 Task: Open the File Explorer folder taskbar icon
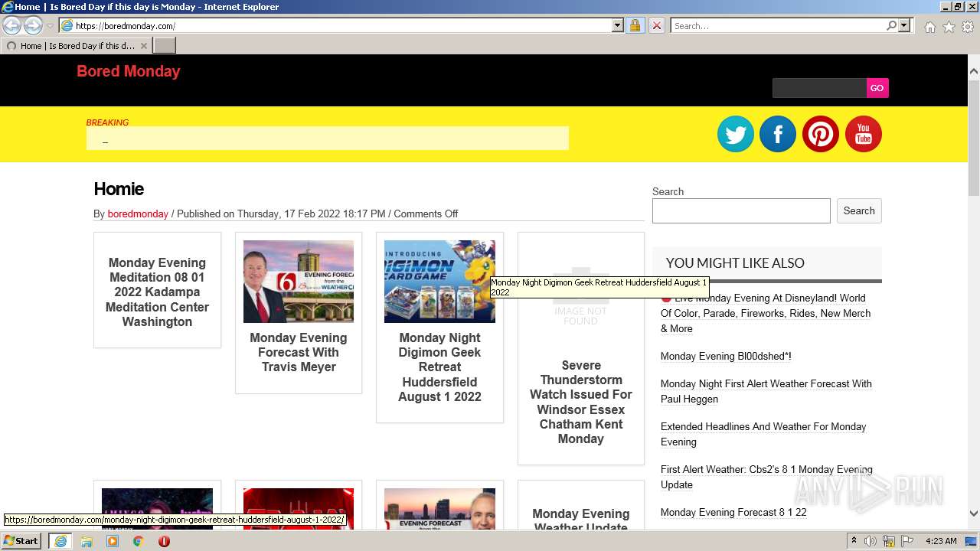pyautogui.click(x=87, y=541)
